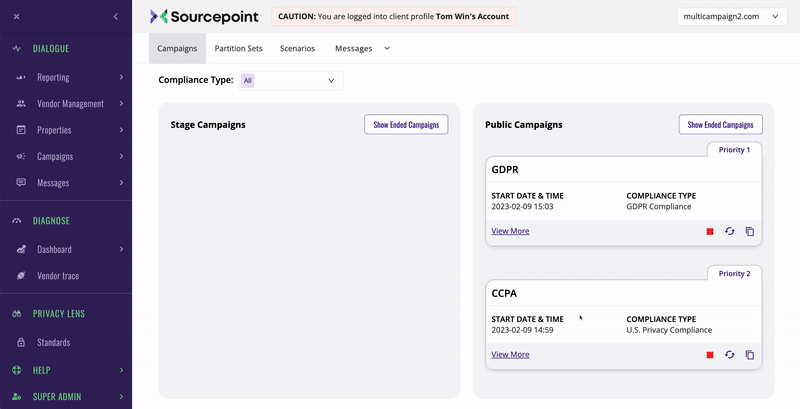
Task: Select the GDPR campaign title
Action: (x=505, y=170)
